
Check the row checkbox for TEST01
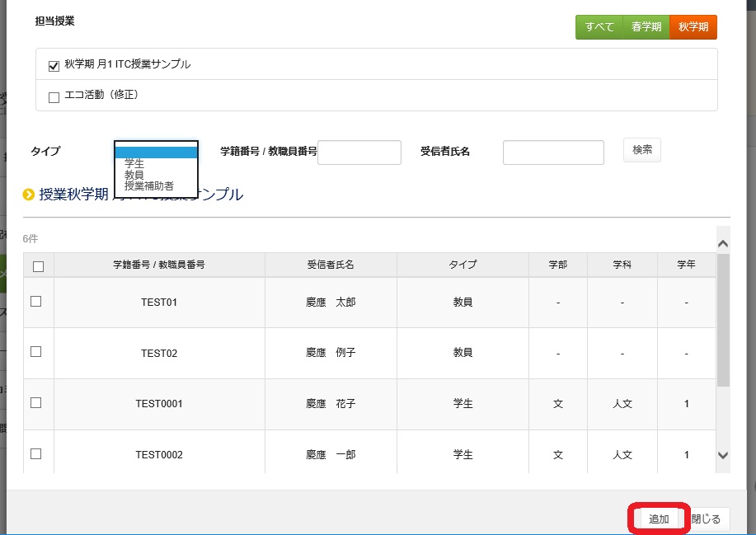click(36, 302)
